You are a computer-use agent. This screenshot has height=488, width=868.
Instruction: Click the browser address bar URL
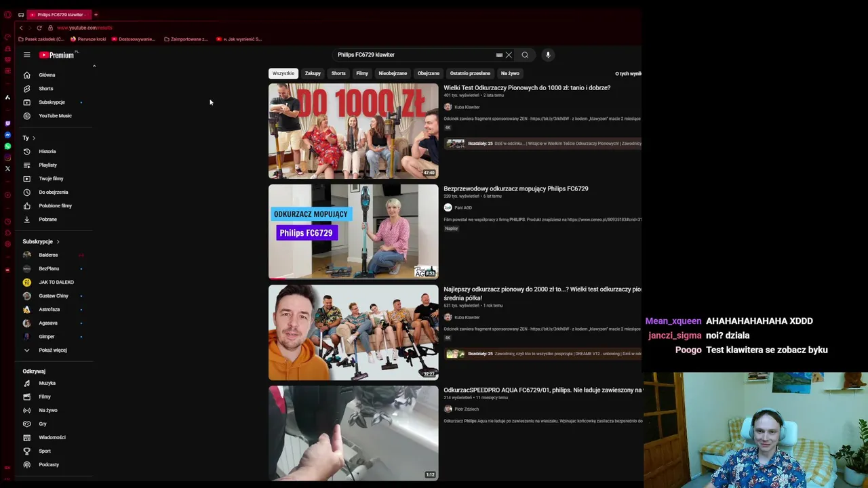[x=85, y=28]
